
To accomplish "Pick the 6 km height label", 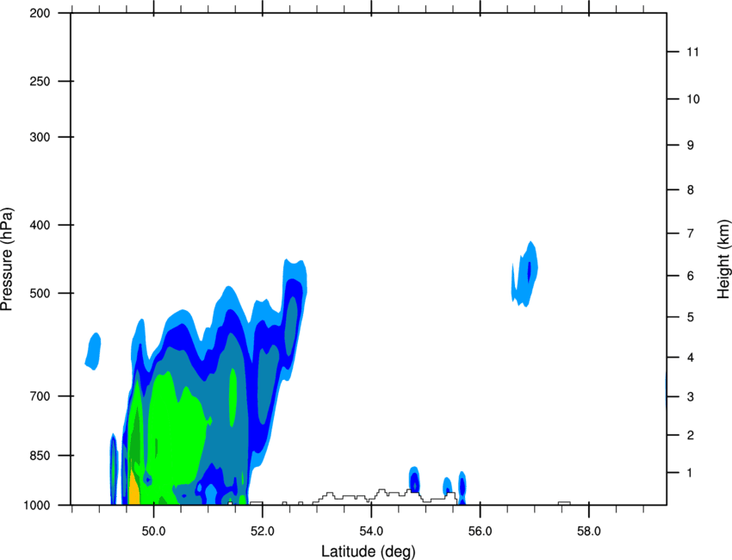I will point(691,276).
